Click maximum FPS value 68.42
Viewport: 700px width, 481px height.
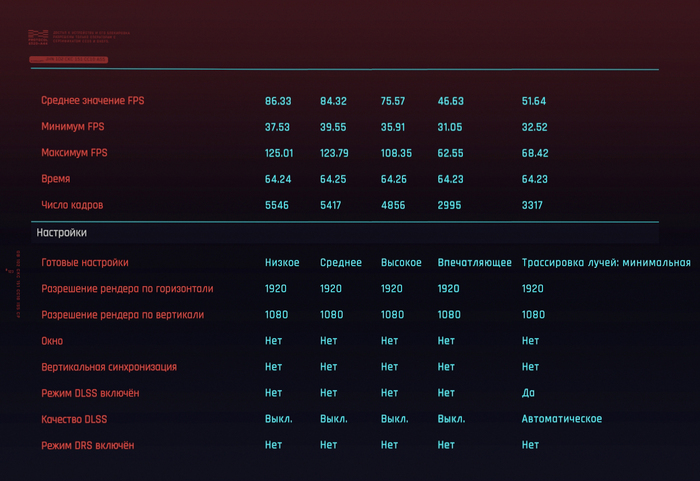[535, 153]
